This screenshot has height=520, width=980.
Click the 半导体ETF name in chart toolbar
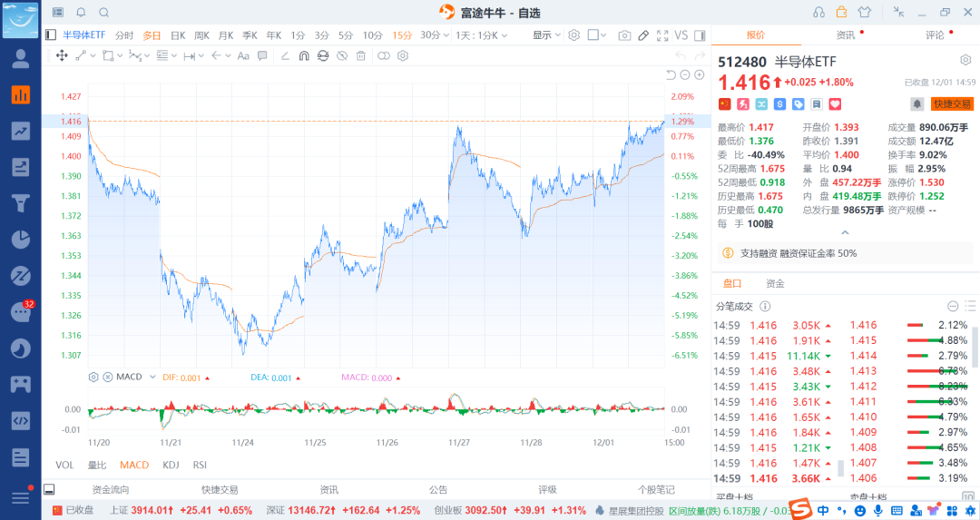[x=83, y=35]
